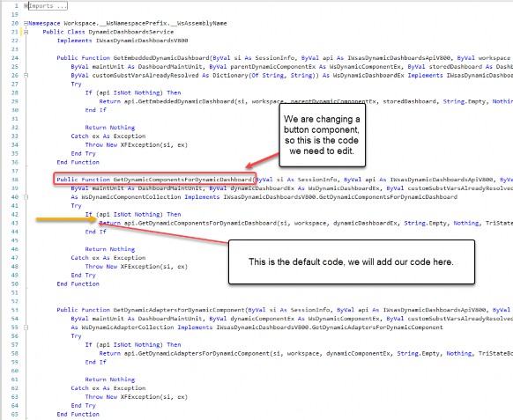
Task: Collapse GetDynamicComponentsForDynamicDashboard function at line 40
Action: pos(26,197)
